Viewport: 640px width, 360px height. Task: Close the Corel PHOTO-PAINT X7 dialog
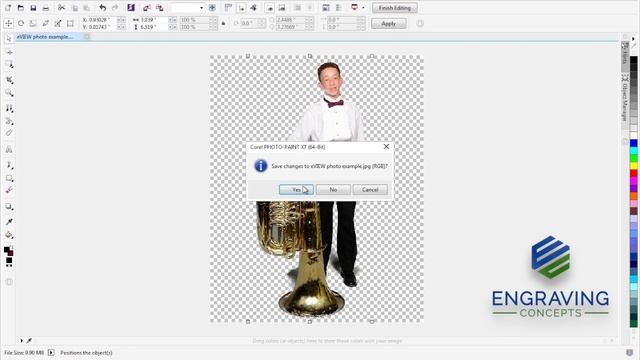click(x=386, y=147)
